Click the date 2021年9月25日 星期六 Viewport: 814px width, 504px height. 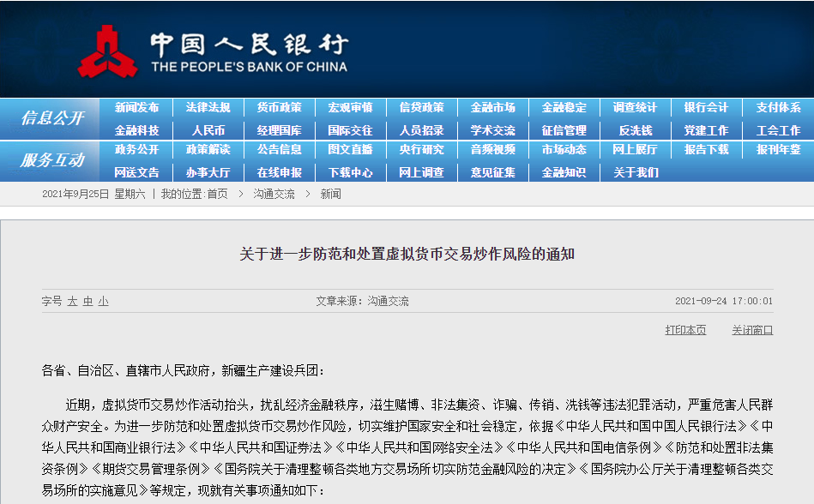(93, 194)
